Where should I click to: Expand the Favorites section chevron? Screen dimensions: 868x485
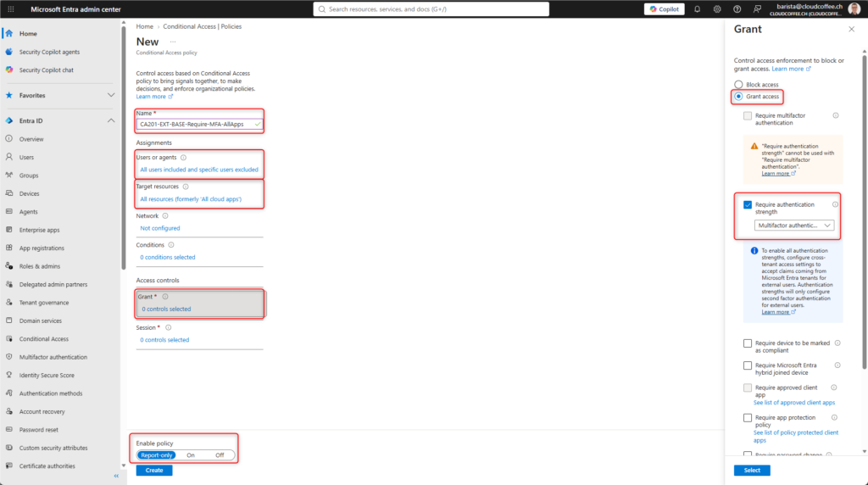tap(111, 95)
